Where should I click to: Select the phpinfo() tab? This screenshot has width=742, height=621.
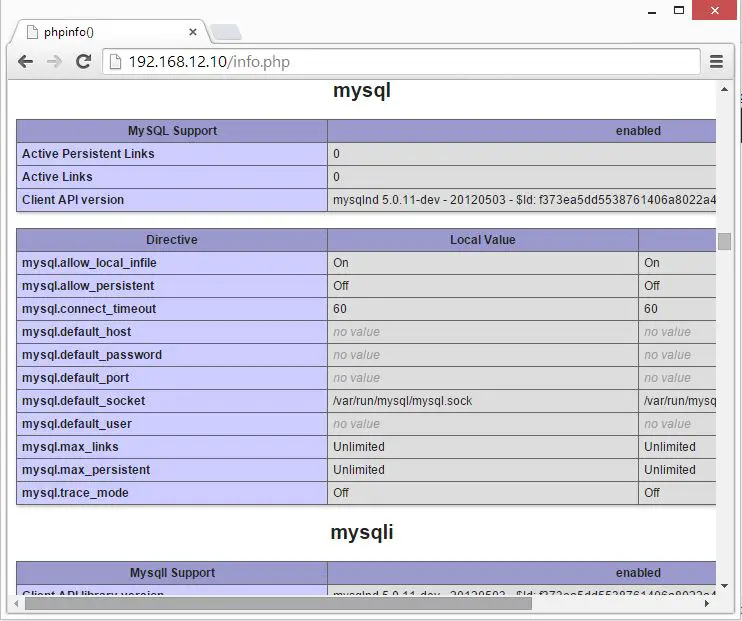[109, 32]
